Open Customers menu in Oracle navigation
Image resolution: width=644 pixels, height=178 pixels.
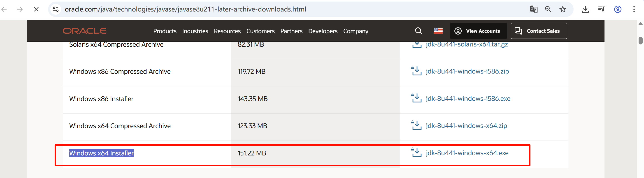(x=260, y=31)
